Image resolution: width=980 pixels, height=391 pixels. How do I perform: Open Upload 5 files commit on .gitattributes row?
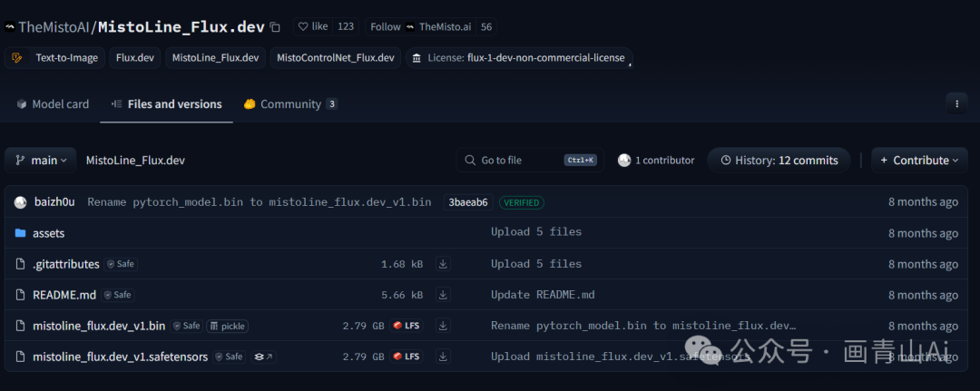[536, 264]
